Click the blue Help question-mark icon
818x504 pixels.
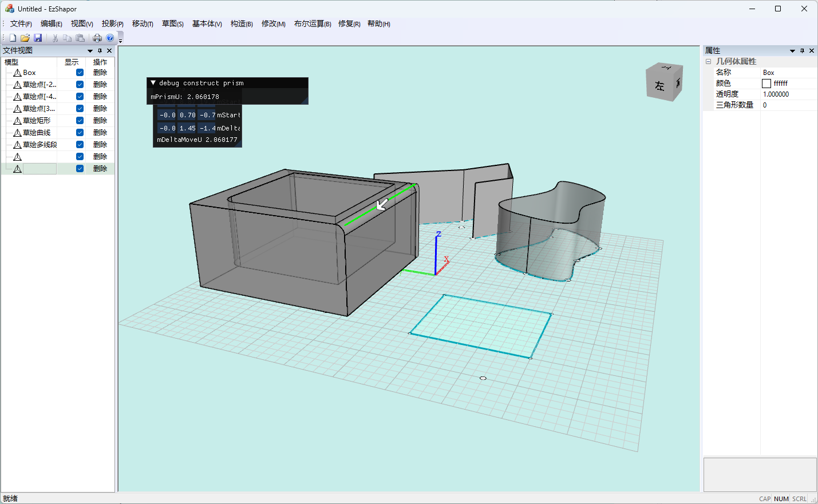pyautogui.click(x=110, y=38)
